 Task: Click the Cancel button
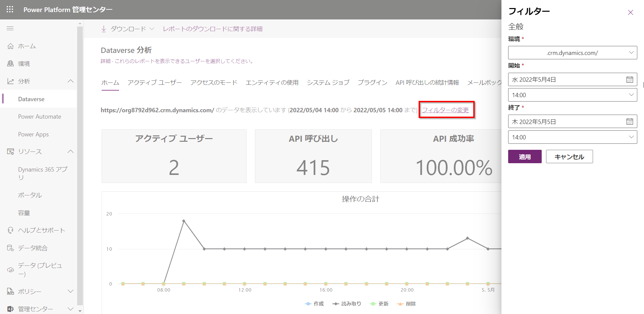coord(569,156)
